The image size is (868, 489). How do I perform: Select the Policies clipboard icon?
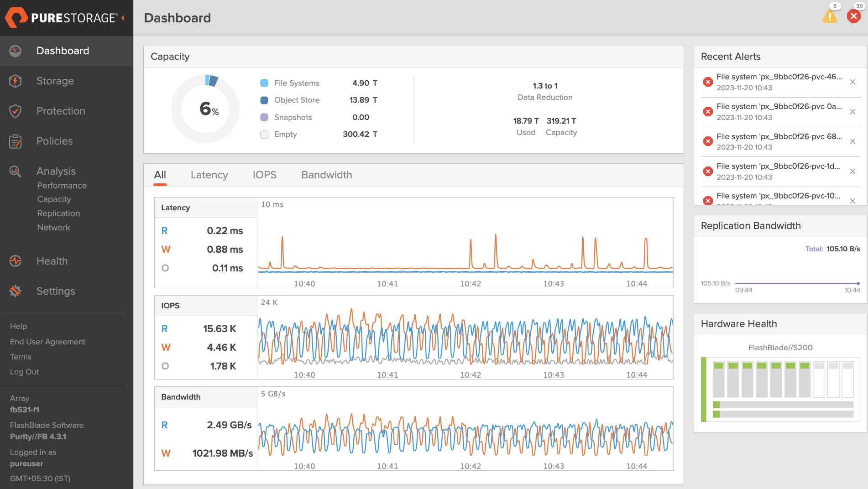click(x=16, y=141)
